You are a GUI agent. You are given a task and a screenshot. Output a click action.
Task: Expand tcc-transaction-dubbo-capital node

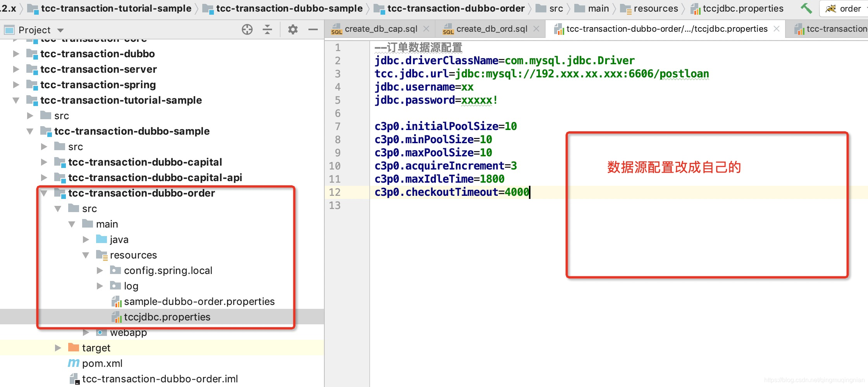click(44, 162)
